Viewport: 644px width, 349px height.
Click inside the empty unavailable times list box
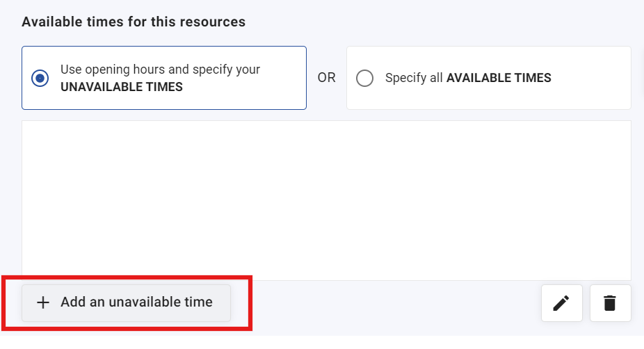[x=326, y=200]
